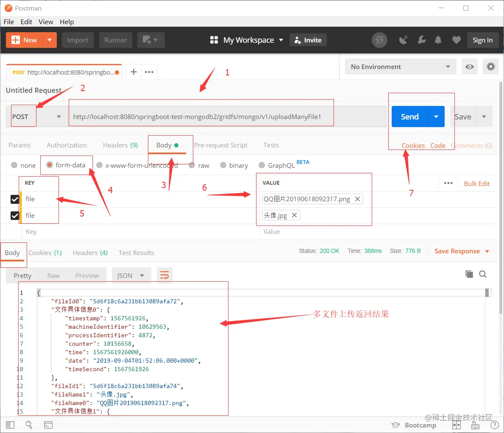
Task: Remove the QQ图片20190618092317.png file
Action: click(357, 199)
